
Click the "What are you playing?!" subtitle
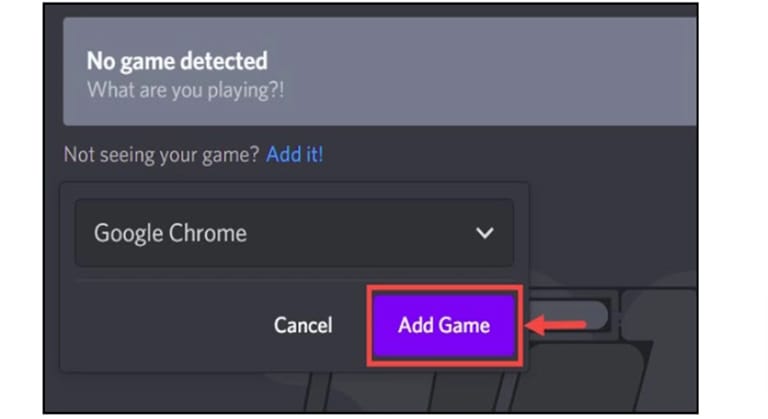pyautogui.click(x=185, y=90)
